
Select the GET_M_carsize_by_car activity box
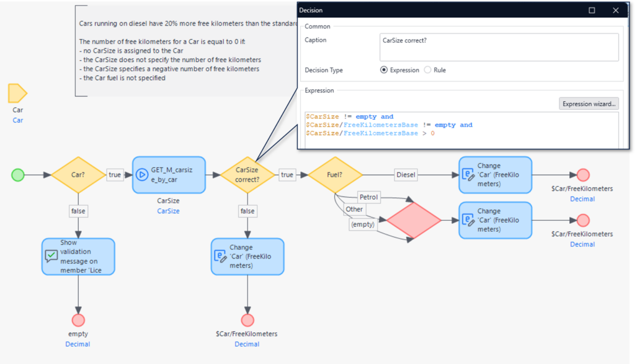[169, 175]
